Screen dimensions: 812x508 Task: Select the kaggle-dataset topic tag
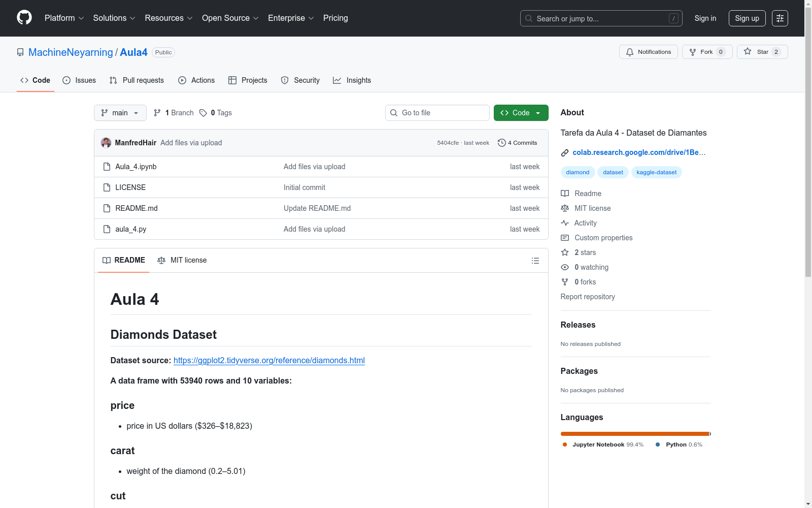click(657, 172)
